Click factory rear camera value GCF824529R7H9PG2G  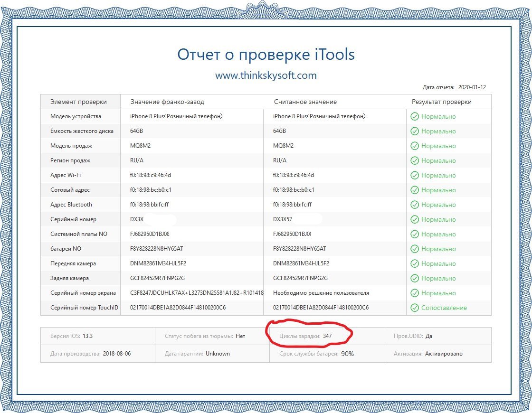pos(157,278)
